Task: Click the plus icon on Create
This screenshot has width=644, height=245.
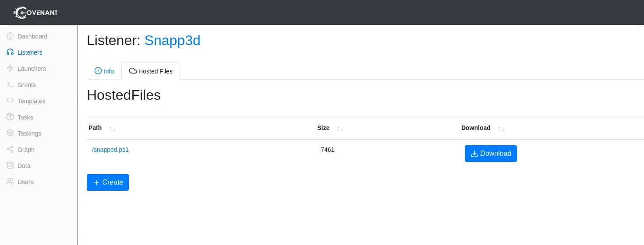Action: 96,182
